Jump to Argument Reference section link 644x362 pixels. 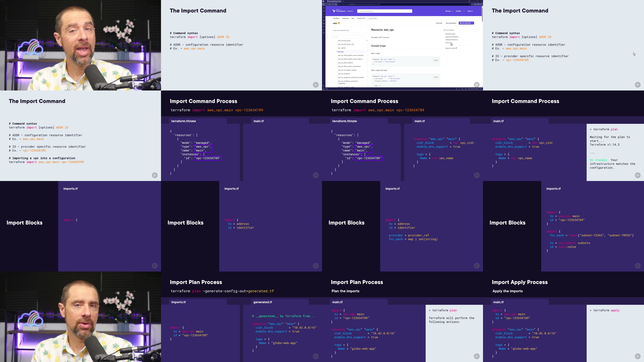click(x=452, y=37)
